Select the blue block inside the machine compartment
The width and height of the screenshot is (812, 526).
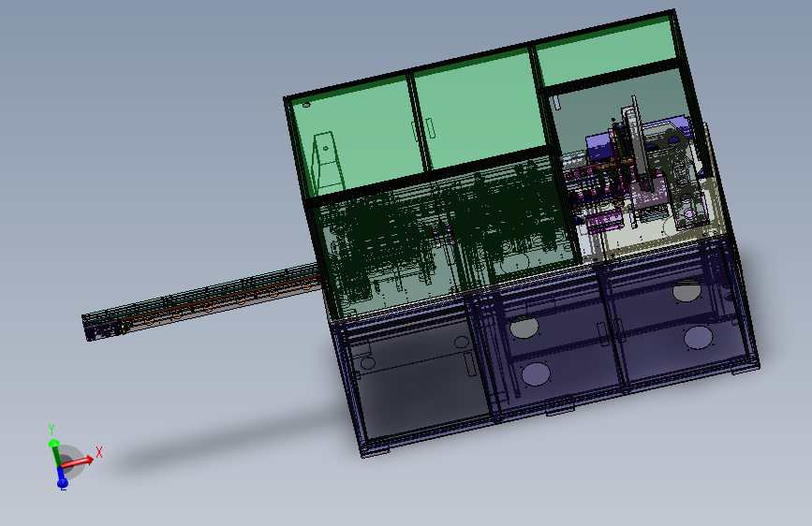tap(599, 147)
